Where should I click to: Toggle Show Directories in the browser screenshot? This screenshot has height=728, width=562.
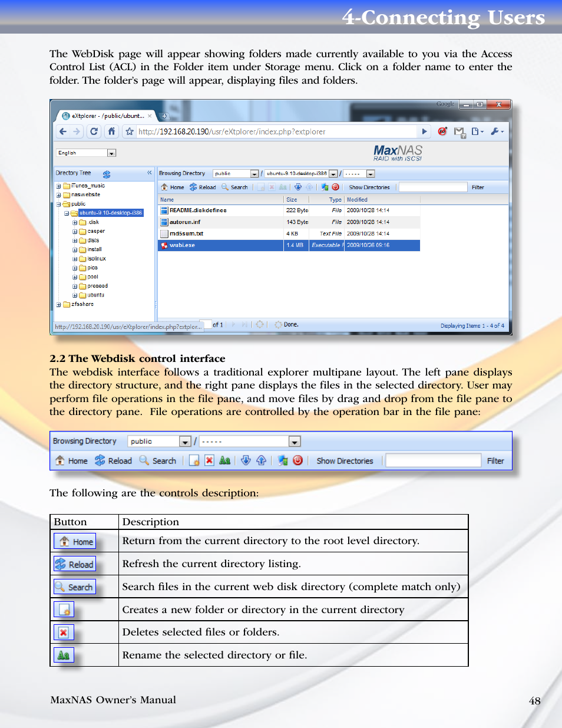[x=369, y=187]
